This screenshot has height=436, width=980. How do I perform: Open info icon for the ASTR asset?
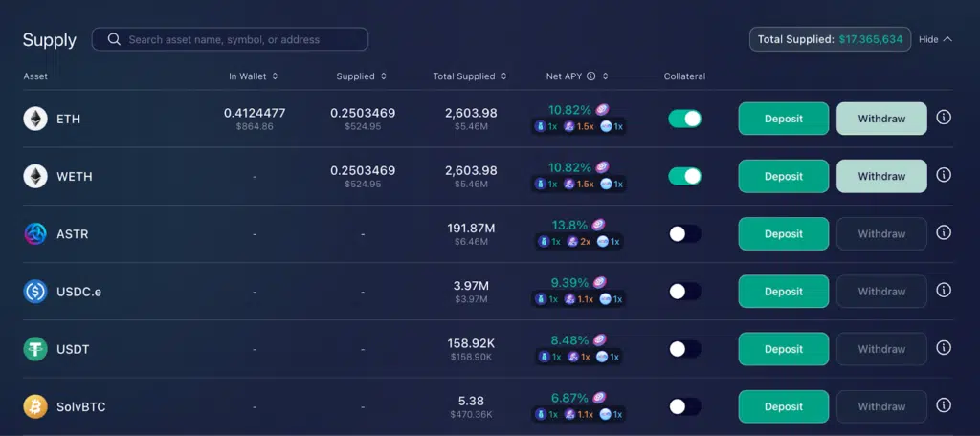click(x=944, y=233)
